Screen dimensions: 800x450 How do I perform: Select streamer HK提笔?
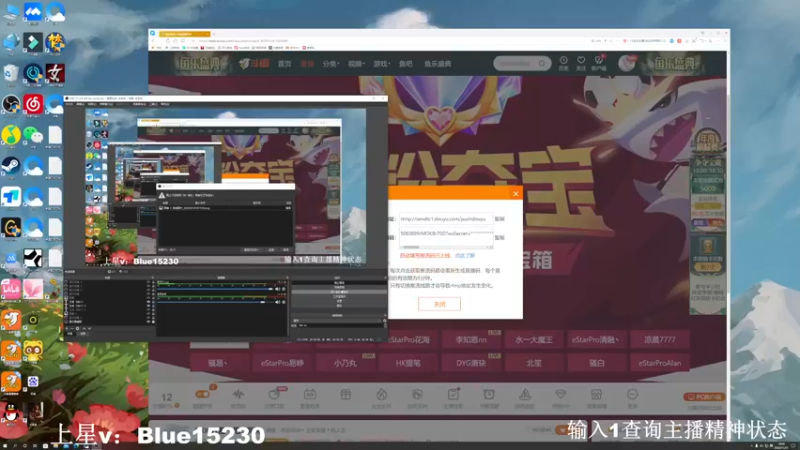408,363
